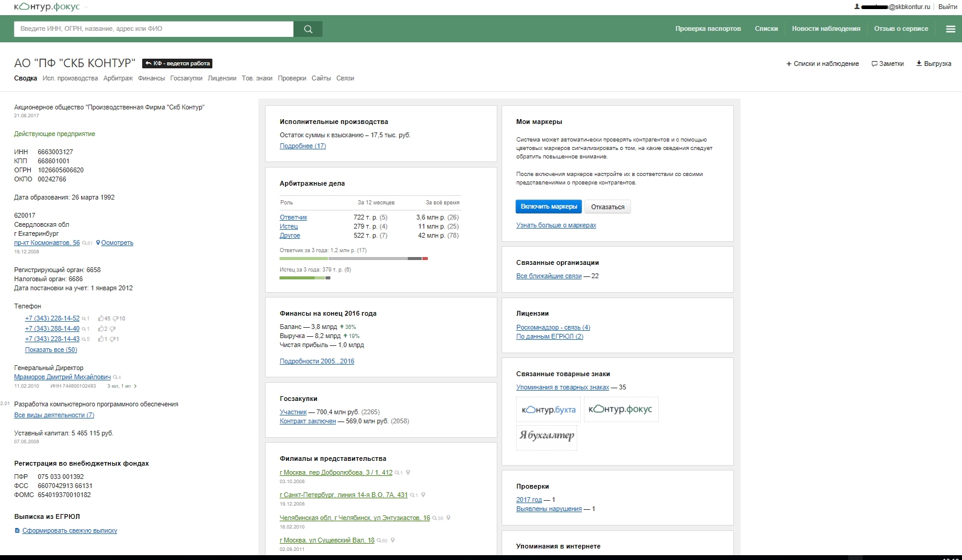
Task: Click Выйти to log out
Action: [947, 7]
